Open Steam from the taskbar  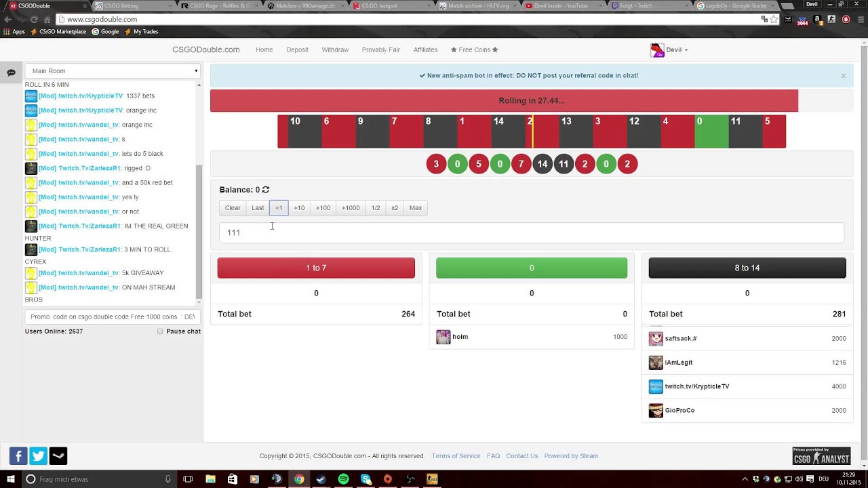click(x=321, y=479)
